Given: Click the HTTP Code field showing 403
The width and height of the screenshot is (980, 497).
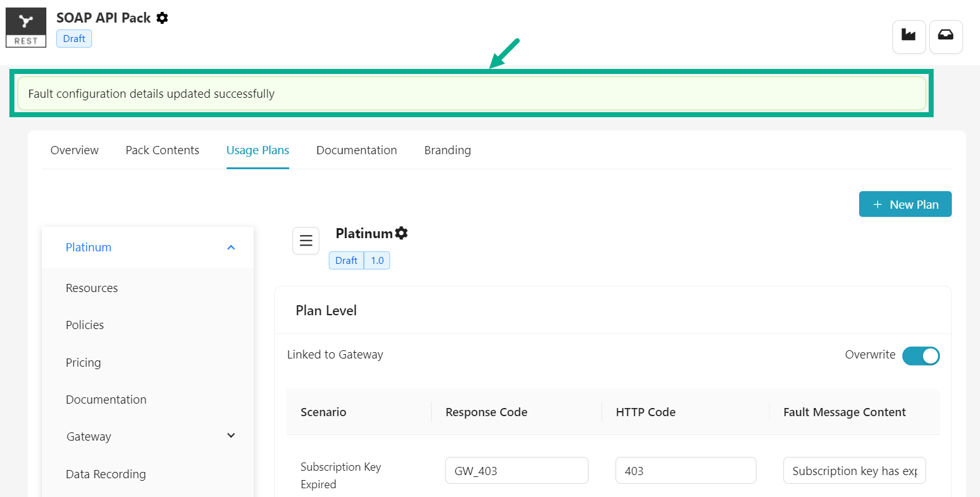Looking at the screenshot, I should 686,471.
